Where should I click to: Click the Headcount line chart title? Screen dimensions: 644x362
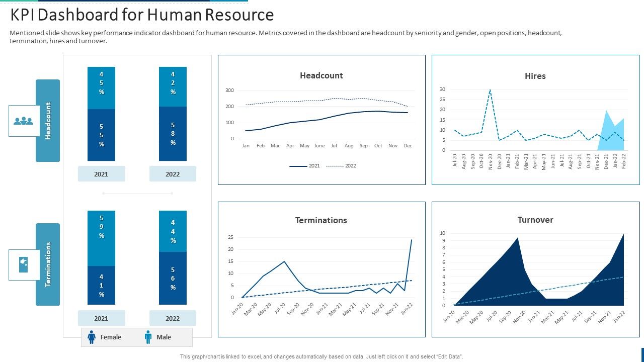321,75
